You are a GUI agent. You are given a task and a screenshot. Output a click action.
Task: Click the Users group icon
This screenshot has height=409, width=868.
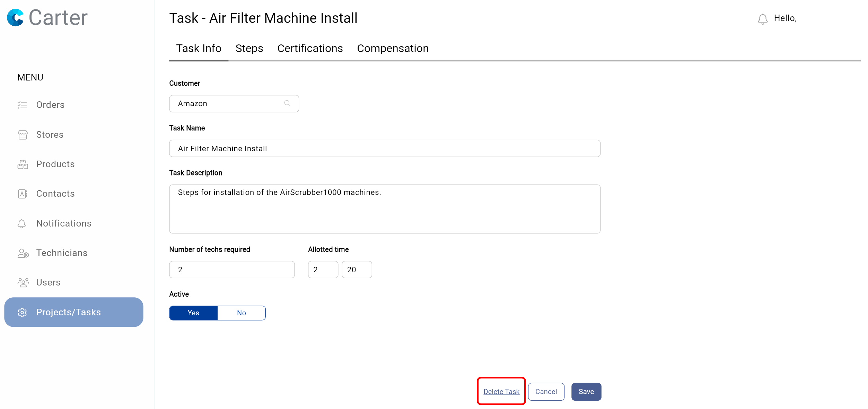[23, 283]
